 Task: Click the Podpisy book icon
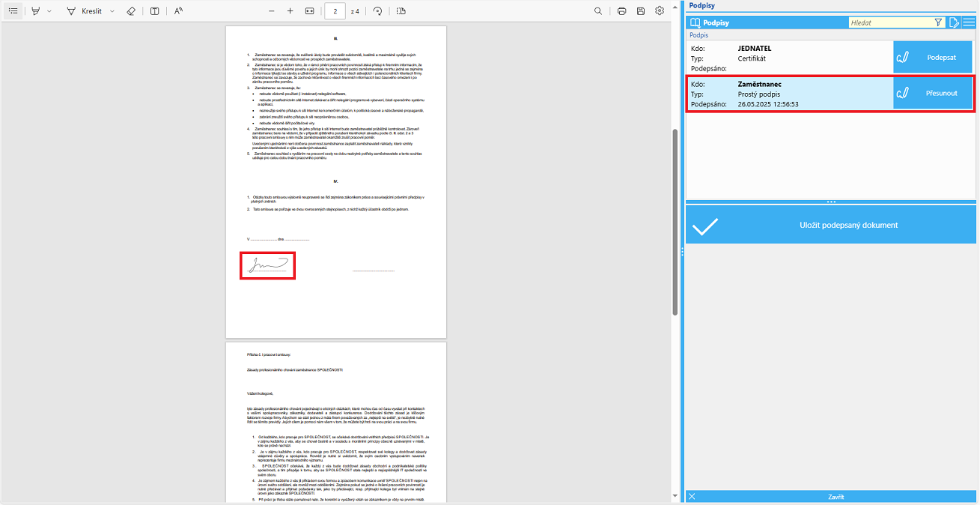click(696, 22)
